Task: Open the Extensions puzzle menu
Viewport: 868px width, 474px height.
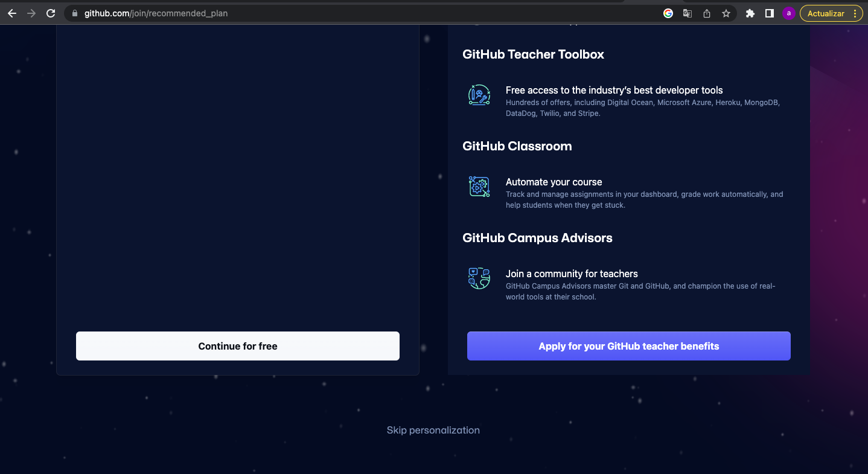Action: (x=750, y=13)
